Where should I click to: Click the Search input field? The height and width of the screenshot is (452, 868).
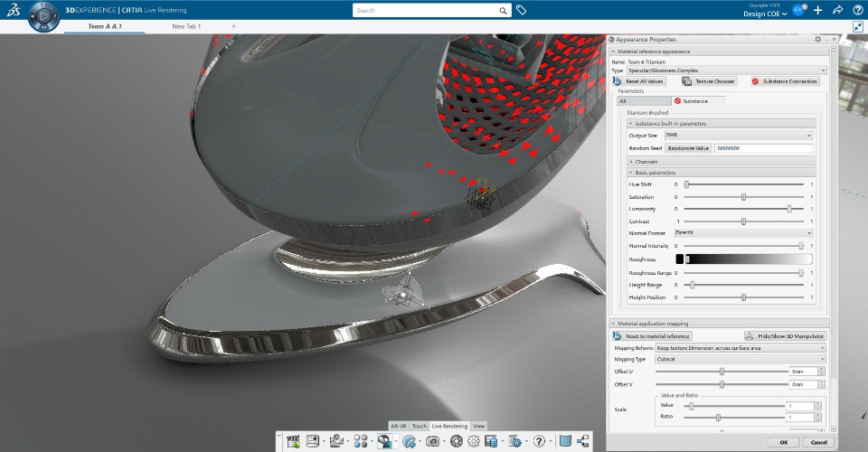coord(426,10)
